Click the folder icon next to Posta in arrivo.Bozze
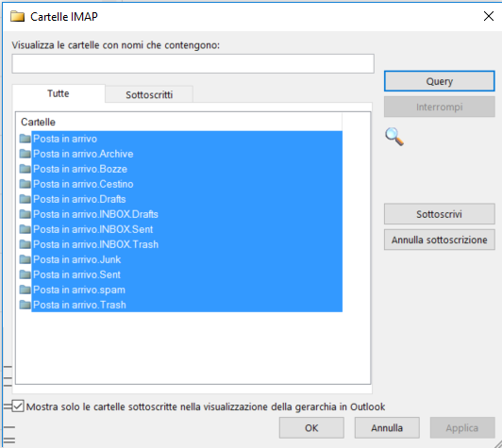The image size is (502, 448). tap(25, 169)
